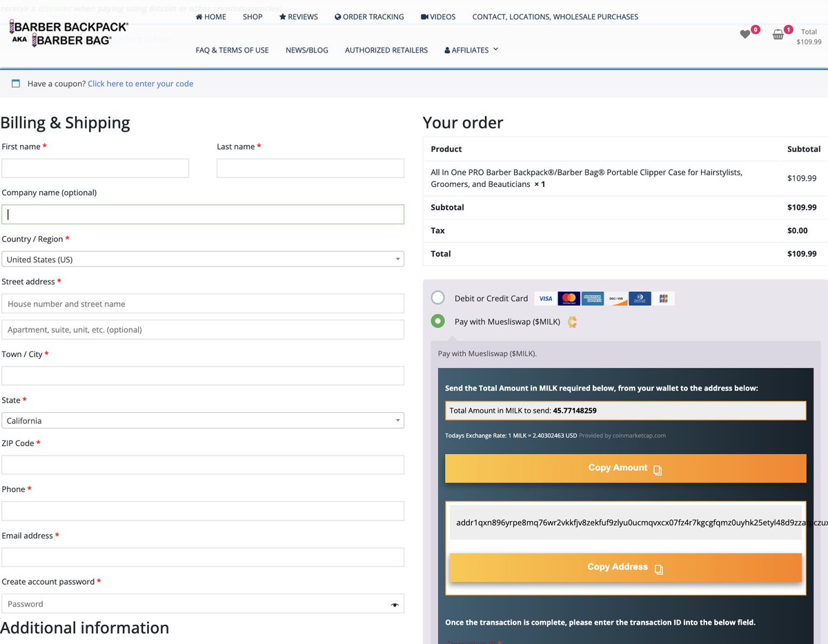Select Pay with Muesliswap ($MILK) option
828x644 pixels.
pos(438,322)
